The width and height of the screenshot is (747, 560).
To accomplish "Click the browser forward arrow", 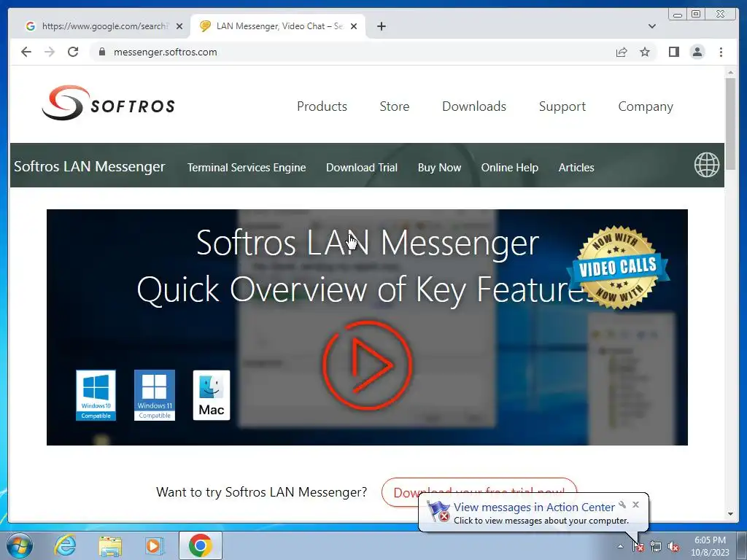I will tap(50, 52).
